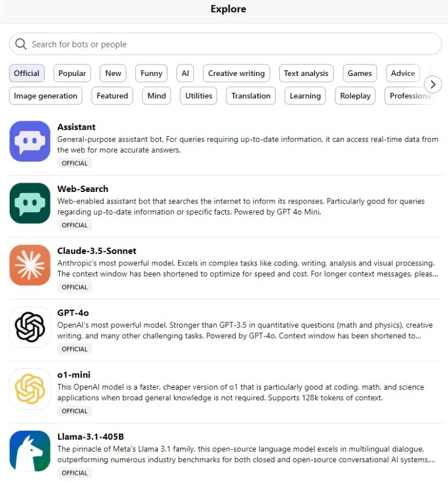Viewport: 448px width, 483px height.
Task: Click the GPT-4o black logo icon
Action: point(30,327)
